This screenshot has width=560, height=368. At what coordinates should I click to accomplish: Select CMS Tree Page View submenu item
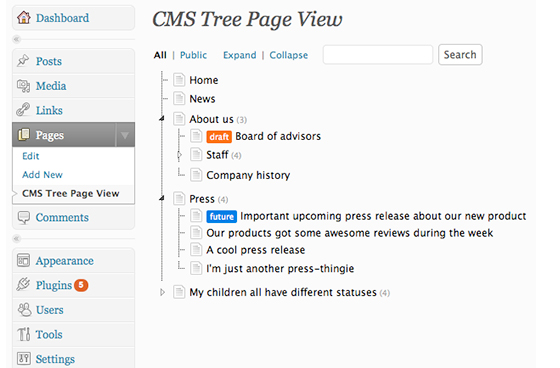pos(71,193)
